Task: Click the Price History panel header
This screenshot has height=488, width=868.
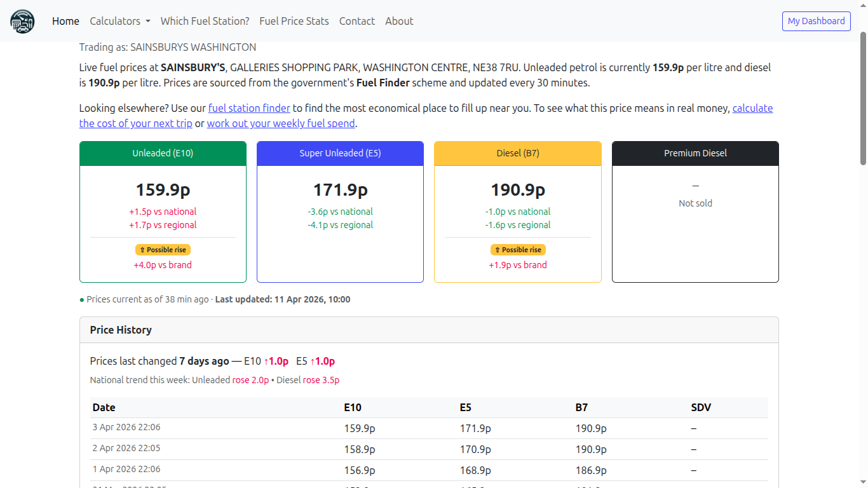Action: (429, 330)
